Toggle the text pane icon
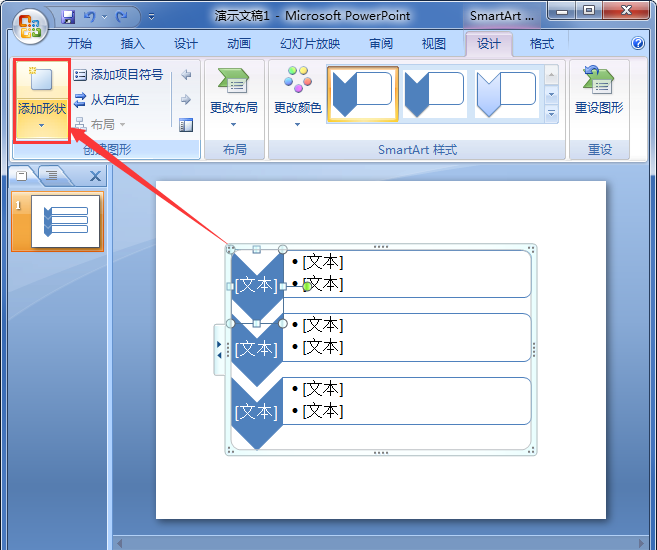Image resolution: width=657 pixels, height=550 pixels. pos(186,124)
